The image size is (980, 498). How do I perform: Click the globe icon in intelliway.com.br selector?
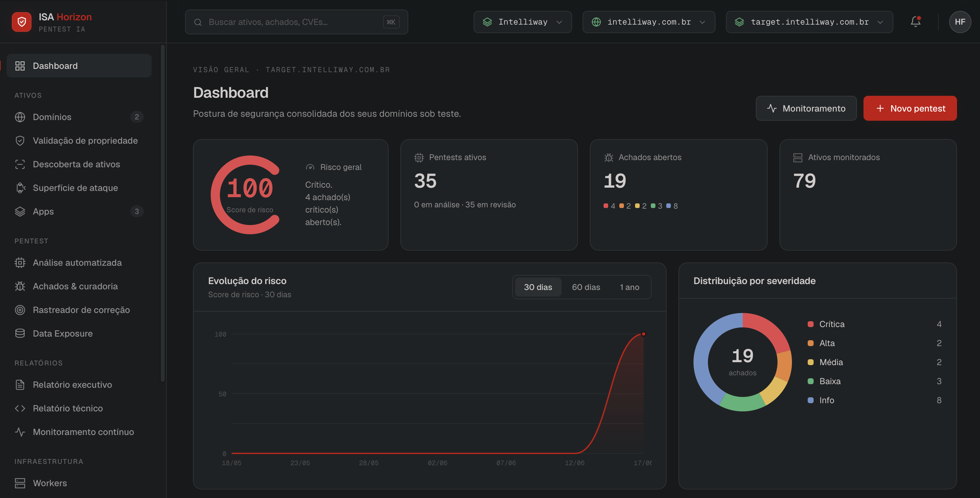click(596, 22)
